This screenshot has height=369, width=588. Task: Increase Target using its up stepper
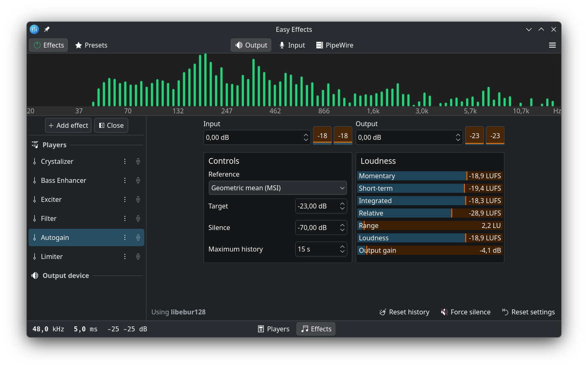342,204
